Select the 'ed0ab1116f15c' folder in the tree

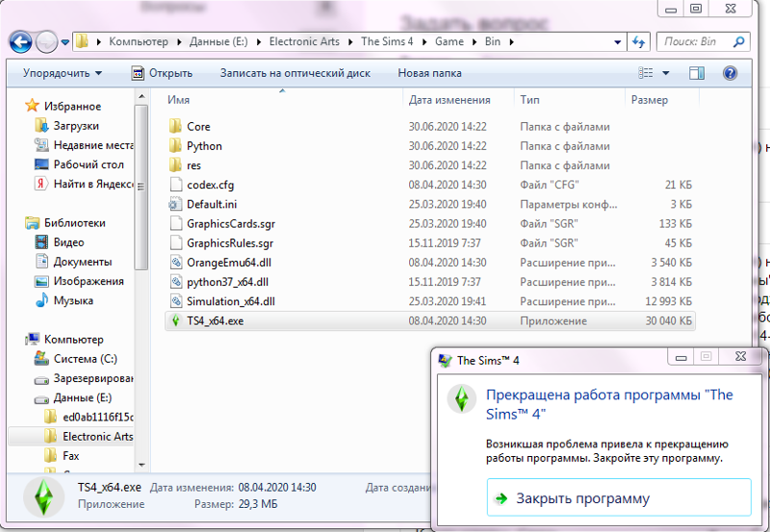[89, 418]
